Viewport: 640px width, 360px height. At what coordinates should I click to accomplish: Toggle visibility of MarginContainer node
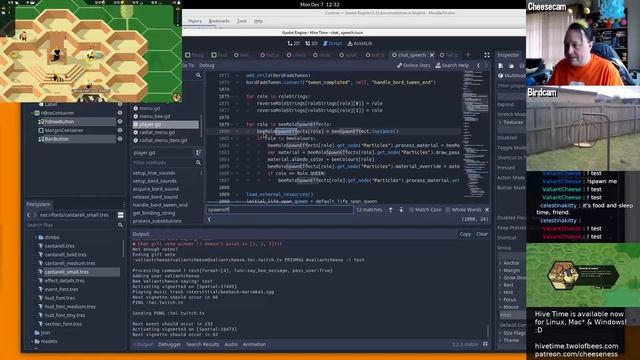click(x=120, y=130)
